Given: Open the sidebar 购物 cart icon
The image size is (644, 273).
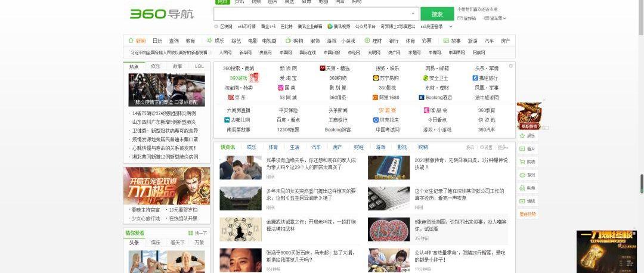Looking at the screenshot, I should (521, 162).
